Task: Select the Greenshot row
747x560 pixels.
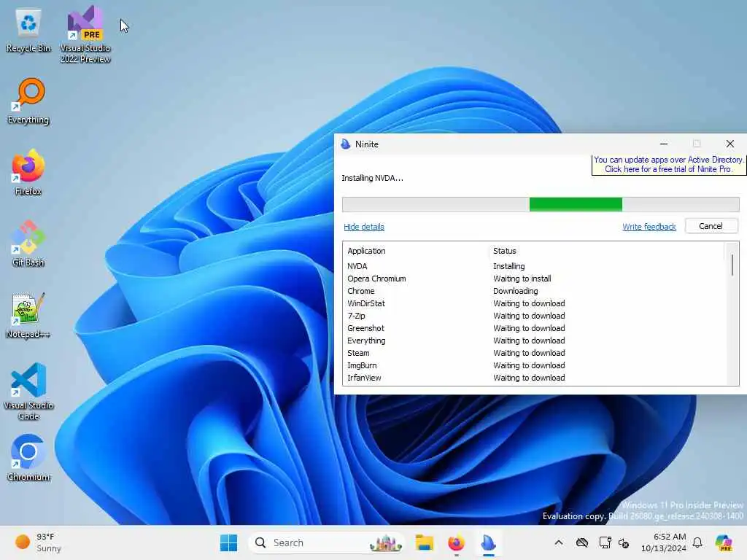Action: (x=535, y=328)
